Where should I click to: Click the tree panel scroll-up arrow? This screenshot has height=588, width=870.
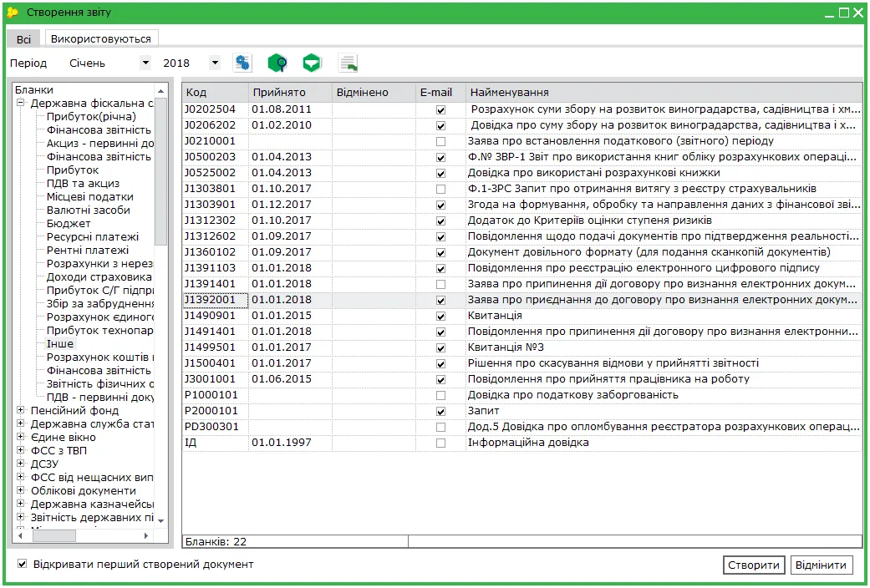coord(161,90)
